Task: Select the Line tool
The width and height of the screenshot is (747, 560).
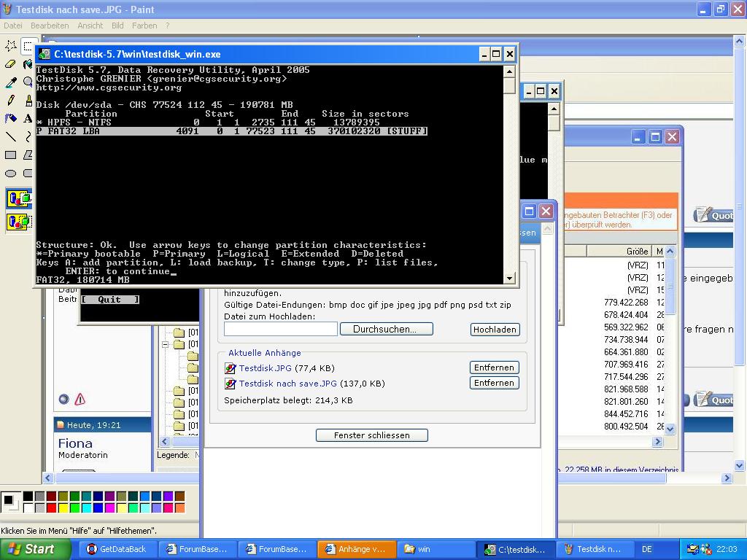Action: pos(10,136)
